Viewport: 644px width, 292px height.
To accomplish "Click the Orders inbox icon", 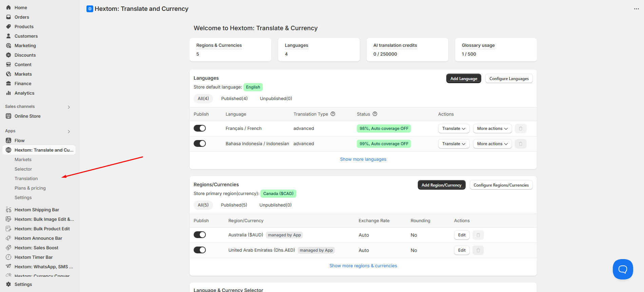I will (8, 17).
